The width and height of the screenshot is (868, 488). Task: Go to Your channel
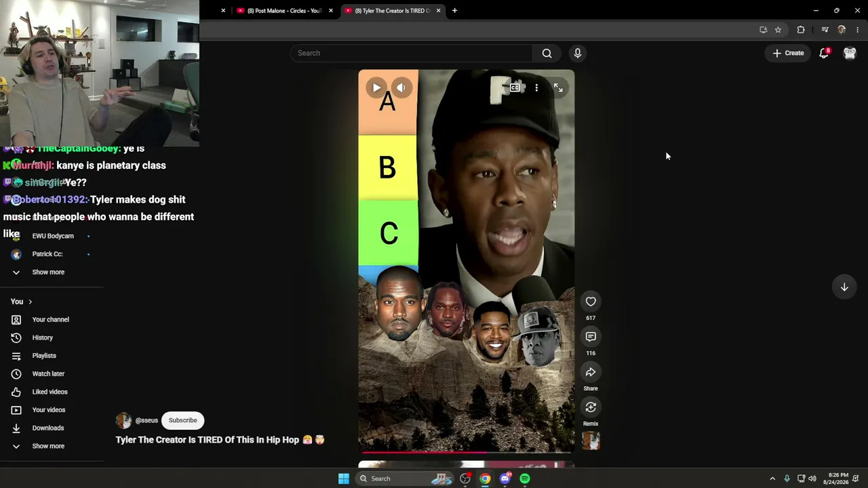tap(52, 320)
